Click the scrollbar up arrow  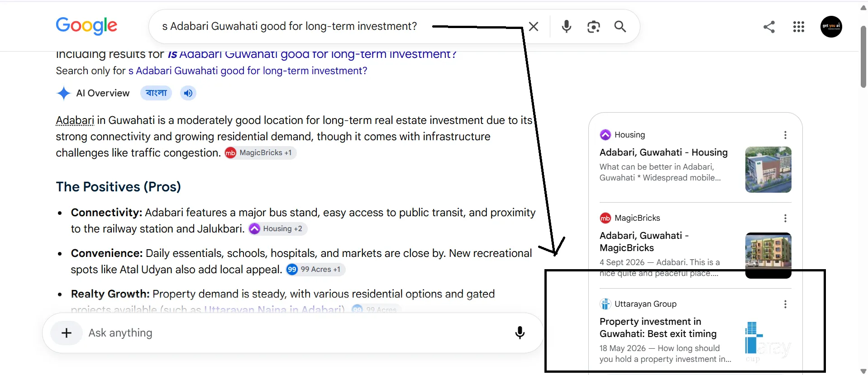pos(863,7)
